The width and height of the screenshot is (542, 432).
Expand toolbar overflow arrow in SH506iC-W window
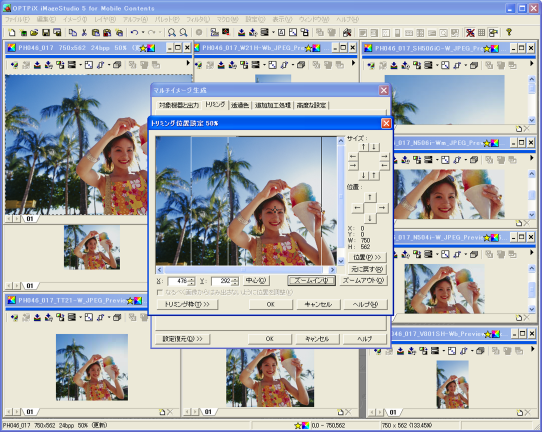click(x=532, y=64)
